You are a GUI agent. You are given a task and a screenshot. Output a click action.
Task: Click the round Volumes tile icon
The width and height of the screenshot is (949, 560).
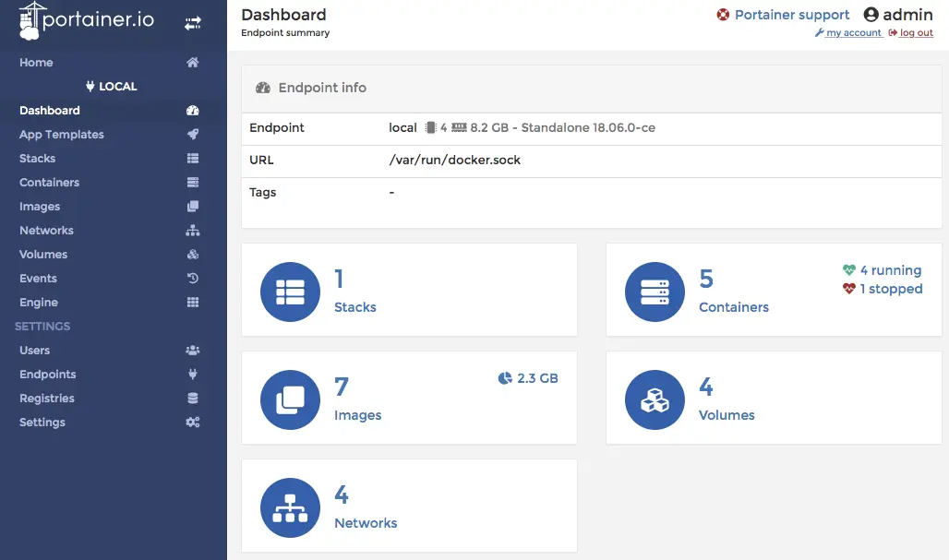pyautogui.click(x=655, y=399)
